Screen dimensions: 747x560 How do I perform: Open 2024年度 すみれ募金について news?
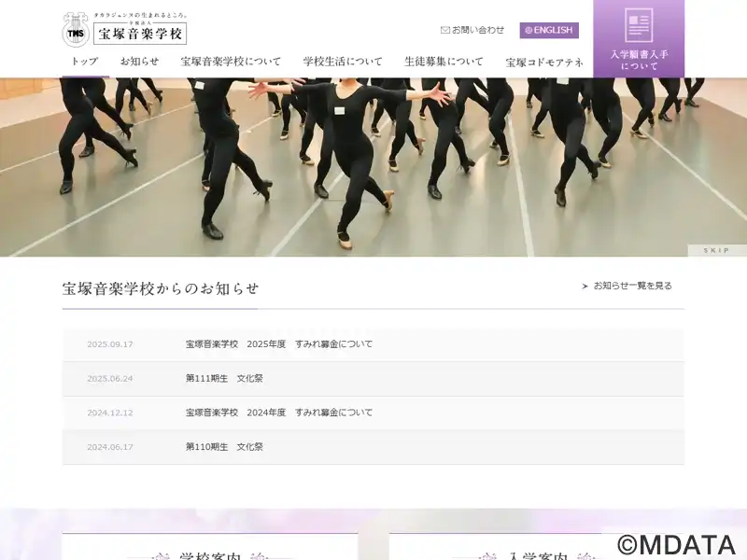(x=279, y=413)
